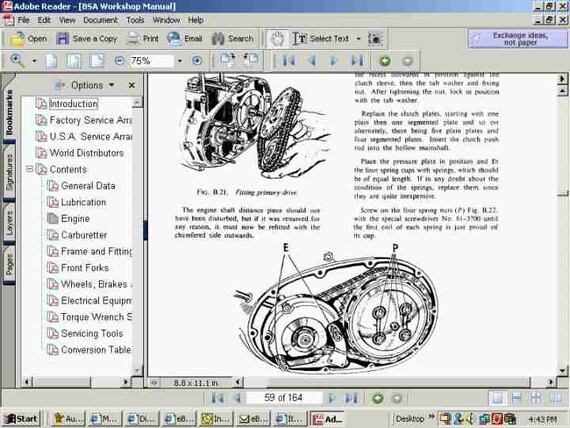The height and width of the screenshot is (428, 570).
Task: Click green Previous View button in top toolbar
Action: [385, 61]
